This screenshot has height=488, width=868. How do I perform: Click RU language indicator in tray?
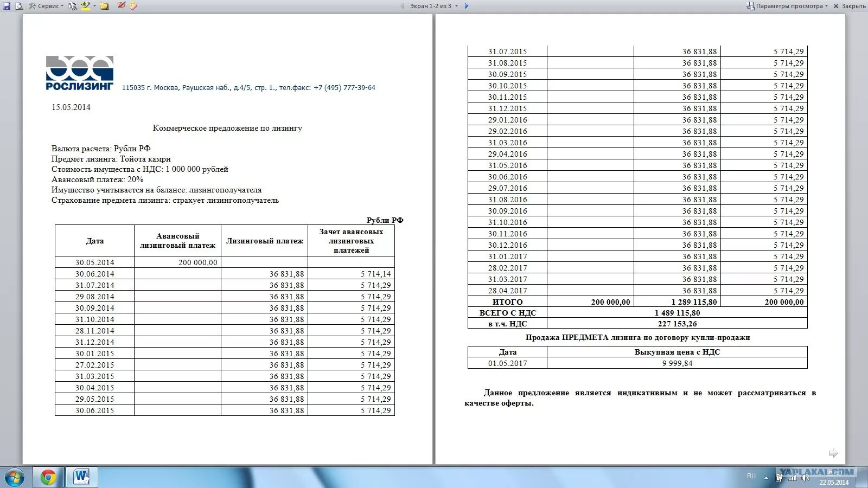751,476
